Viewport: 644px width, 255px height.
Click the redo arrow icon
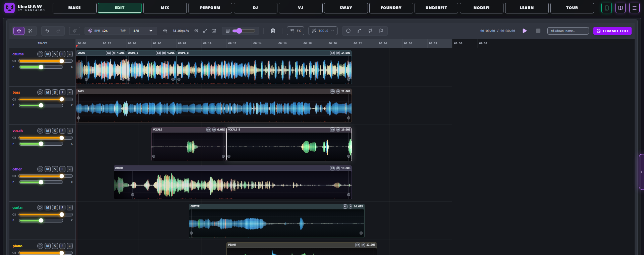58,31
